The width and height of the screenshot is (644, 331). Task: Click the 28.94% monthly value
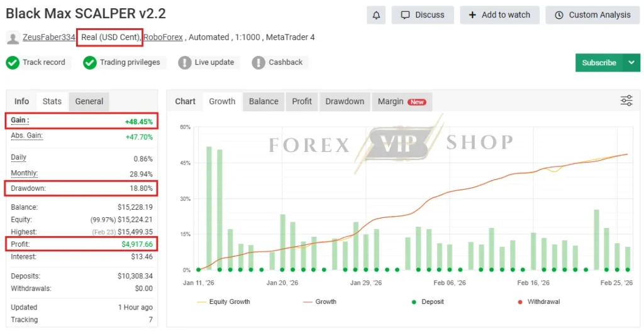click(x=141, y=175)
